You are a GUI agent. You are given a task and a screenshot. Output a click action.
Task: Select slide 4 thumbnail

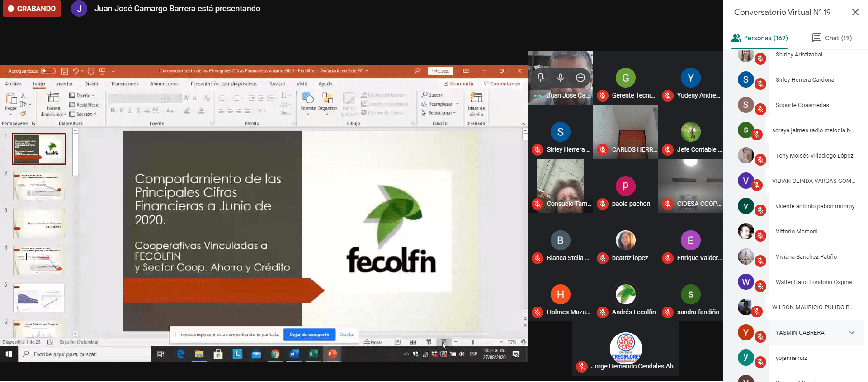pyautogui.click(x=39, y=261)
